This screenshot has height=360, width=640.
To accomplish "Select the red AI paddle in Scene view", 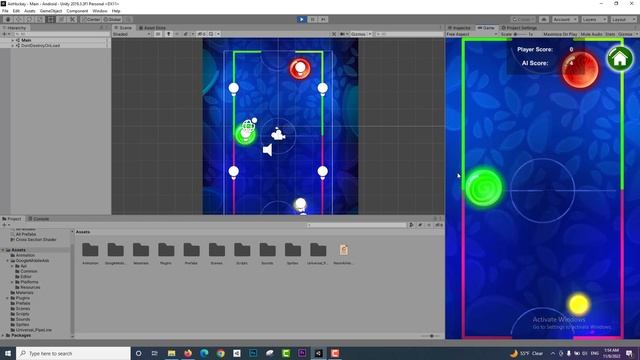I will coord(300,69).
